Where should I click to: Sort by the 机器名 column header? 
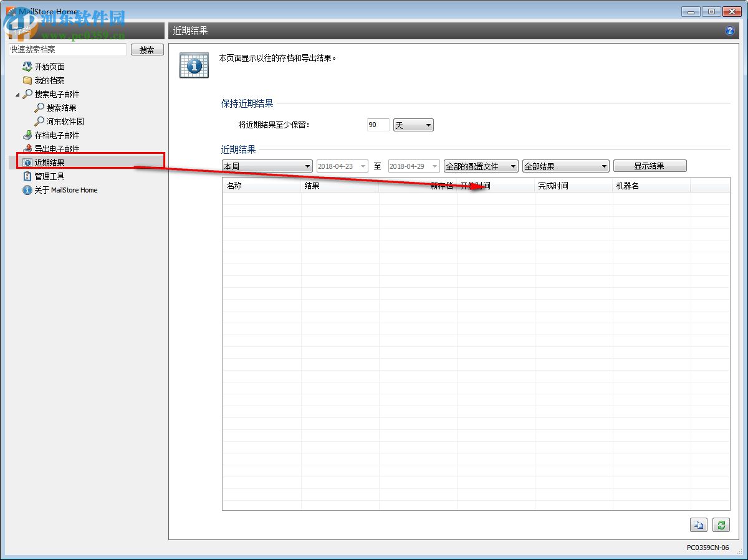pos(652,186)
